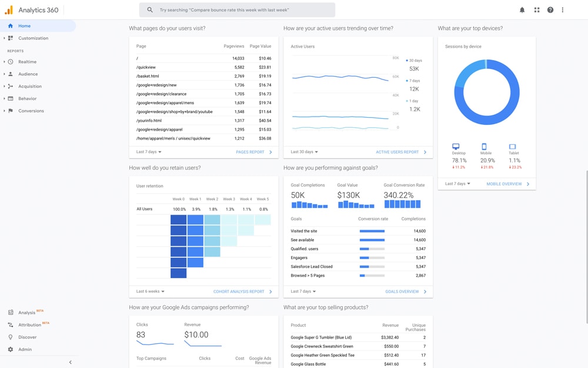The height and width of the screenshot is (368, 588).
Task: Open the three-dot overflow menu in the top bar
Action: [x=562, y=9]
